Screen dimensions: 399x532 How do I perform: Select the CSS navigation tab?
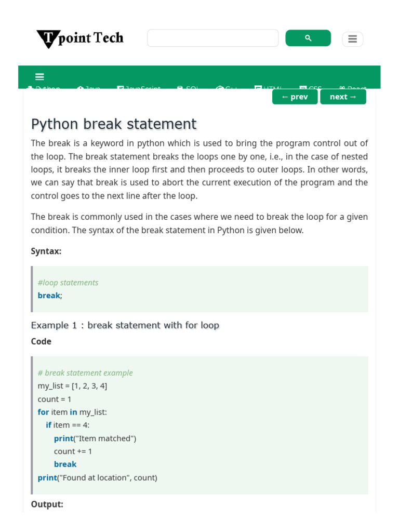[311, 88]
